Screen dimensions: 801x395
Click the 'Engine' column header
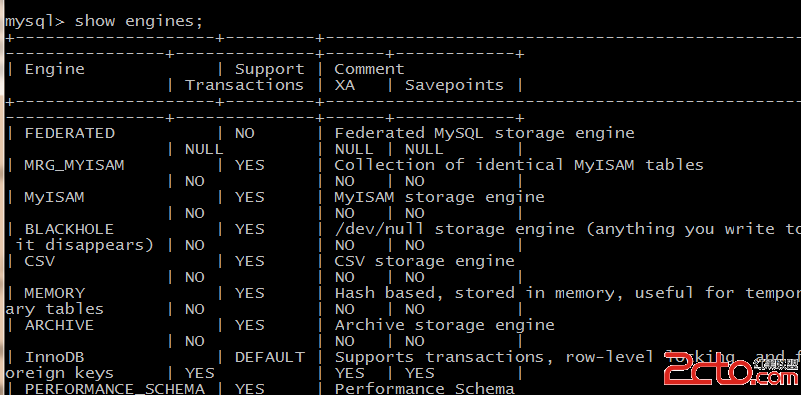(55, 69)
